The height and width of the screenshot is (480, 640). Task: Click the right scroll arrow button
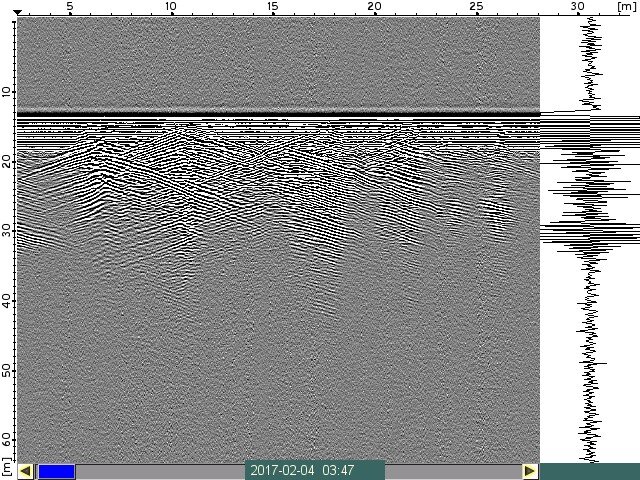pyautogui.click(x=530, y=471)
